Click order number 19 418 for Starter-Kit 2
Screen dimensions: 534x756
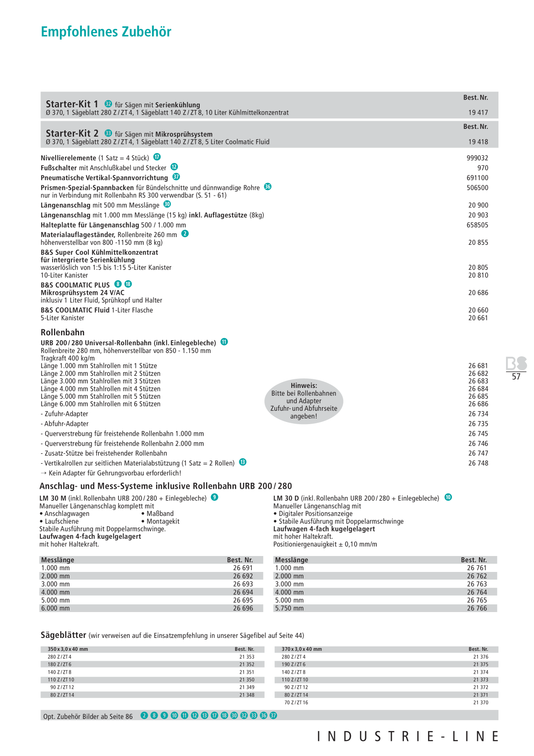click(x=478, y=142)
